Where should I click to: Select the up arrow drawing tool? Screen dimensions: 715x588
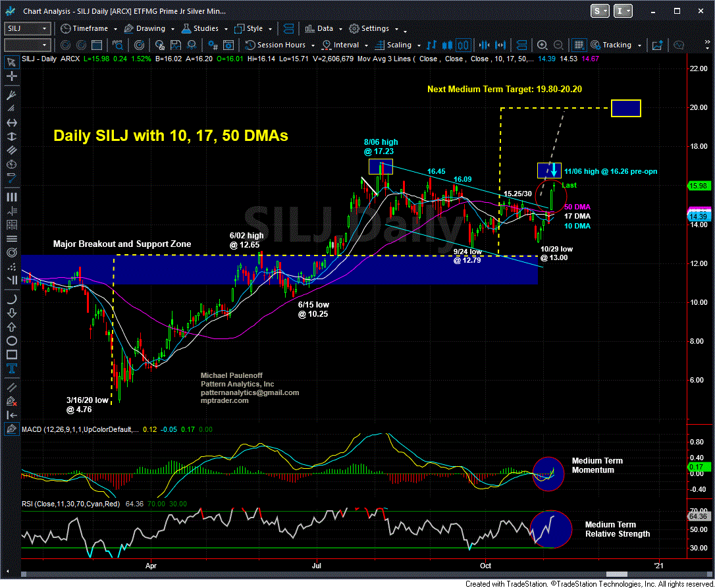(x=11, y=327)
